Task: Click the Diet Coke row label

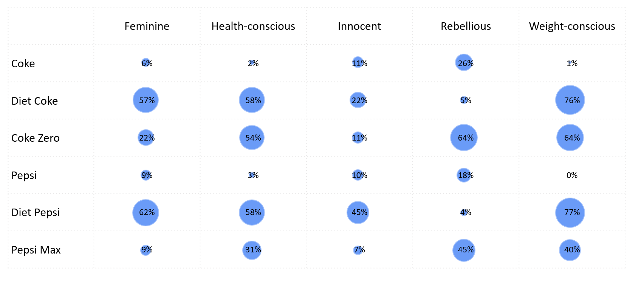Action: pyautogui.click(x=34, y=101)
